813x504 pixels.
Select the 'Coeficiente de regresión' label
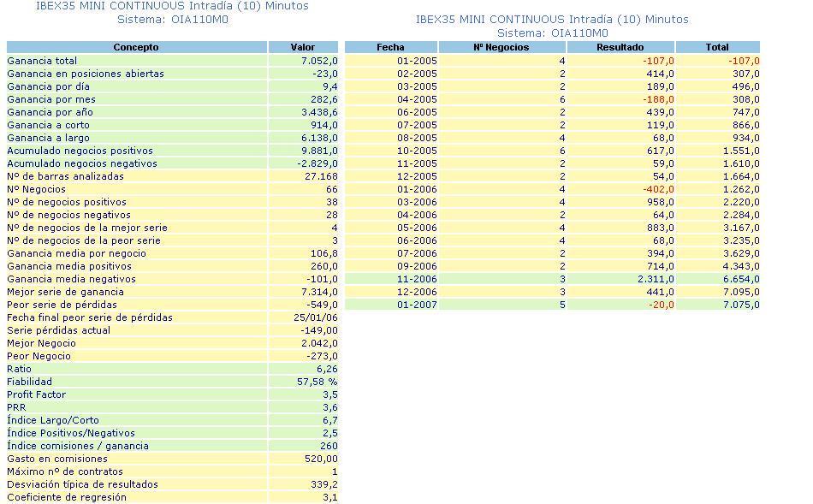click(x=67, y=497)
